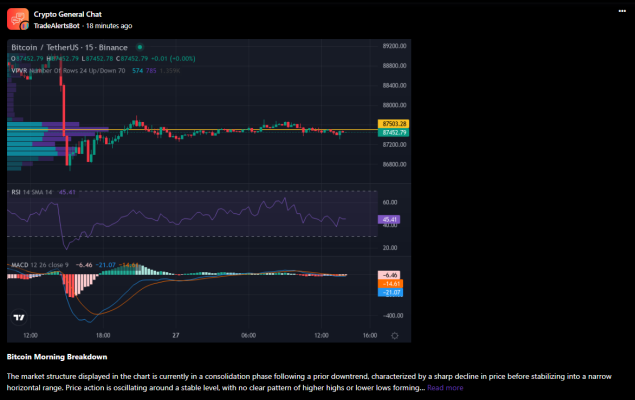This screenshot has width=635, height=400.
Task: Select the VPVR indicator label
Action: [19, 71]
